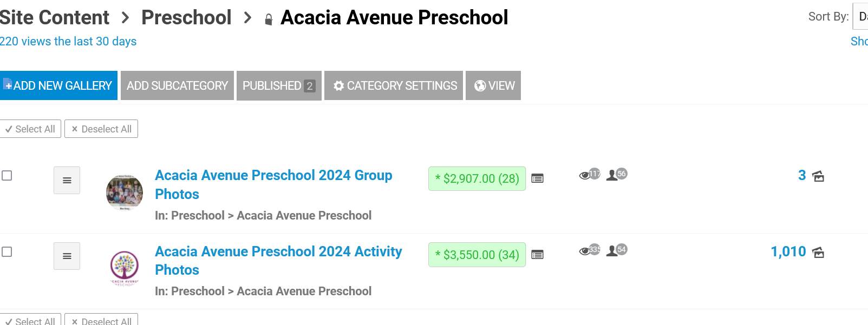Open the Activity Photos row handle menu
Viewport: 868px width, 325px height.
pyautogui.click(x=67, y=256)
